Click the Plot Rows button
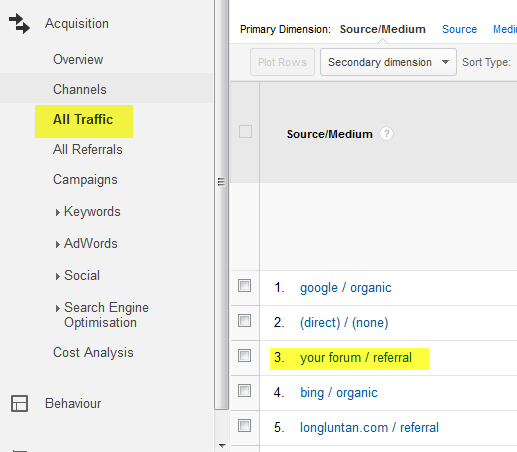The image size is (517, 452). (x=282, y=62)
